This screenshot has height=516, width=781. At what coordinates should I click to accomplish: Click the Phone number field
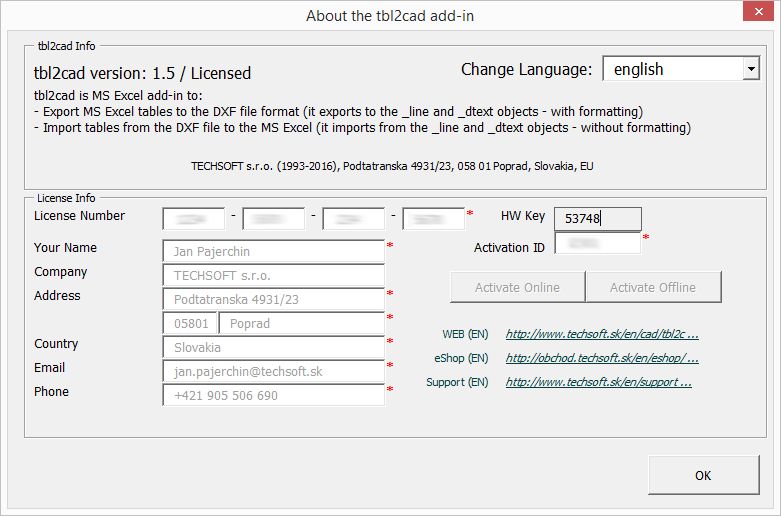(273, 395)
